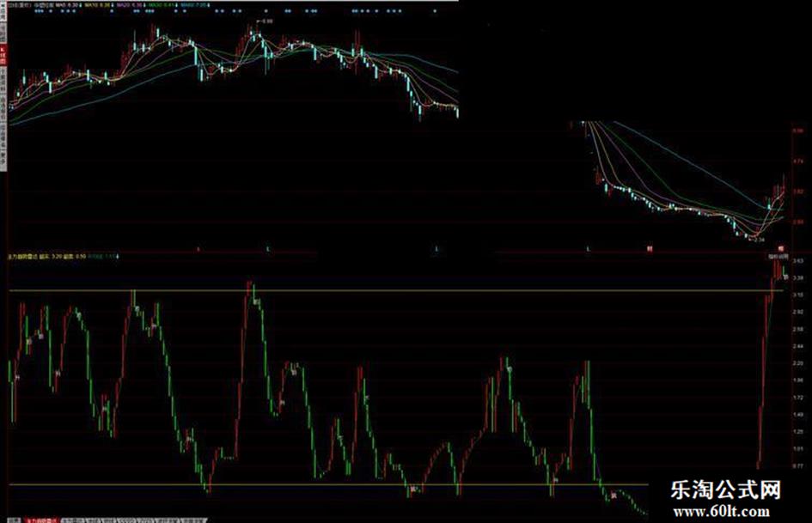Click the 超买 3.20 indicator value
This screenshot has height=523, width=812.
(x=51, y=256)
